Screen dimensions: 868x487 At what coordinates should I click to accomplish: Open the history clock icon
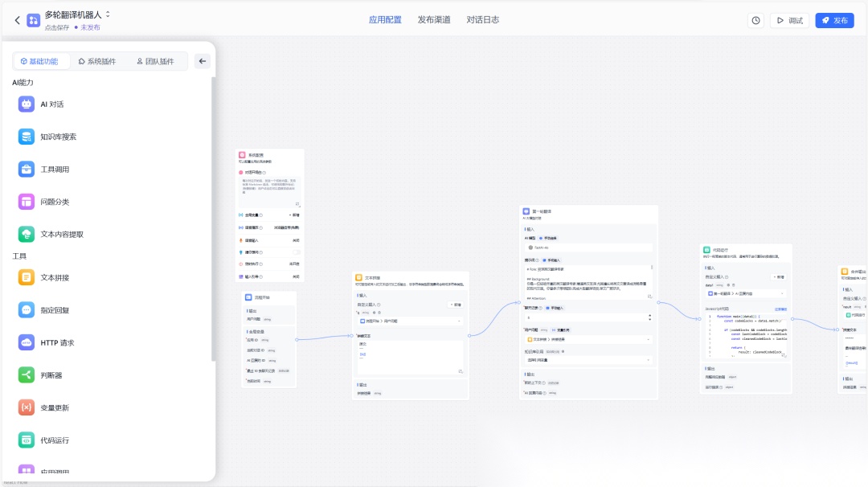755,20
